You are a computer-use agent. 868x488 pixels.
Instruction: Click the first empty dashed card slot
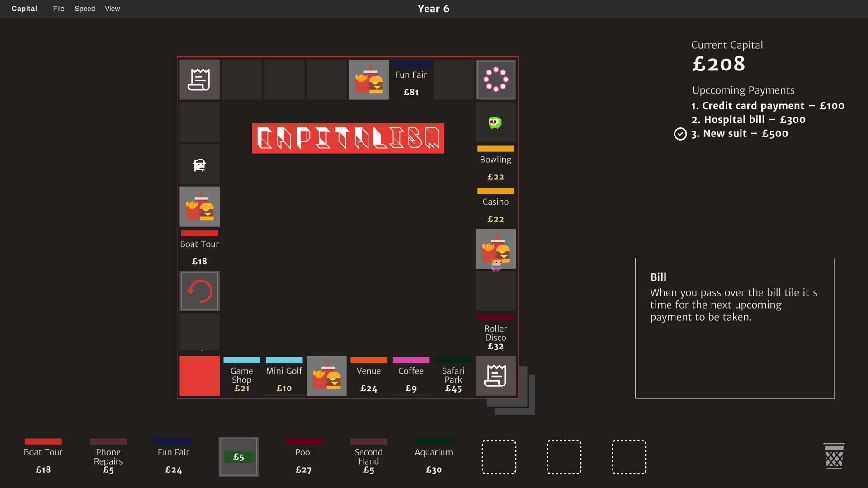click(x=499, y=457)
